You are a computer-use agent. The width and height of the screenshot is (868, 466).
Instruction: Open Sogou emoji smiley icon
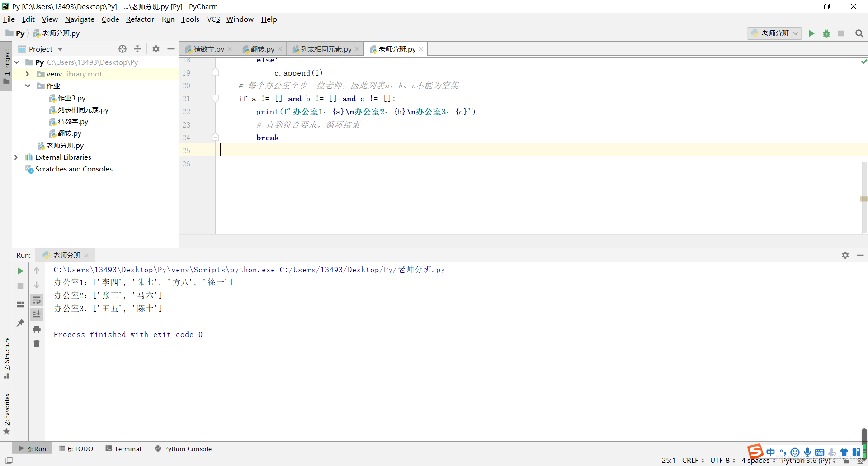click(x=795, y=452)
